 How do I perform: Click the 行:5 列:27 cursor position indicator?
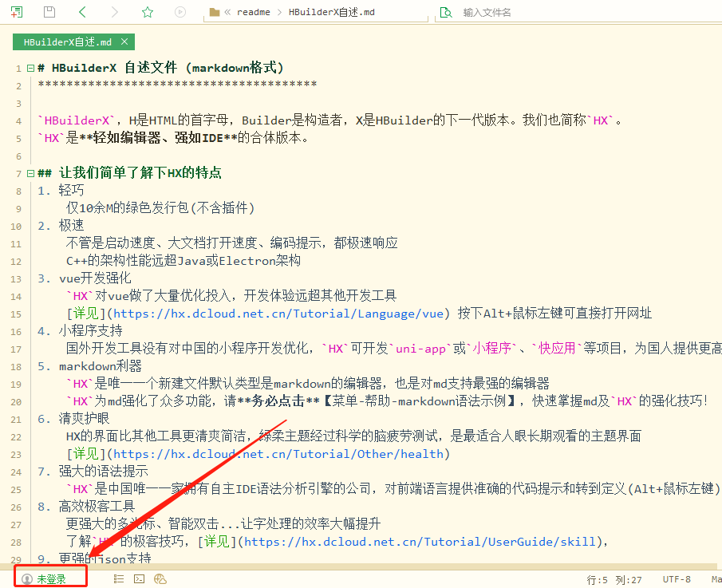coord(614,580)
